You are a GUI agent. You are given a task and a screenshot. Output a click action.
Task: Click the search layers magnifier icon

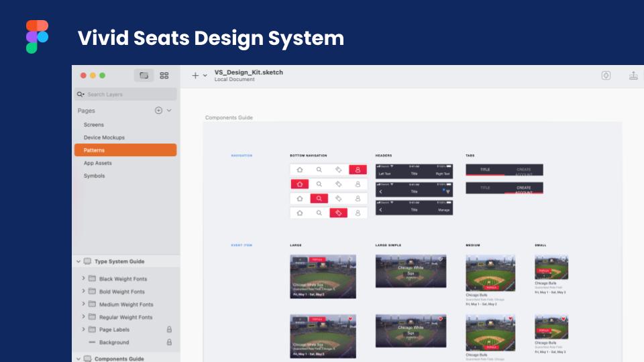(80, 95)
